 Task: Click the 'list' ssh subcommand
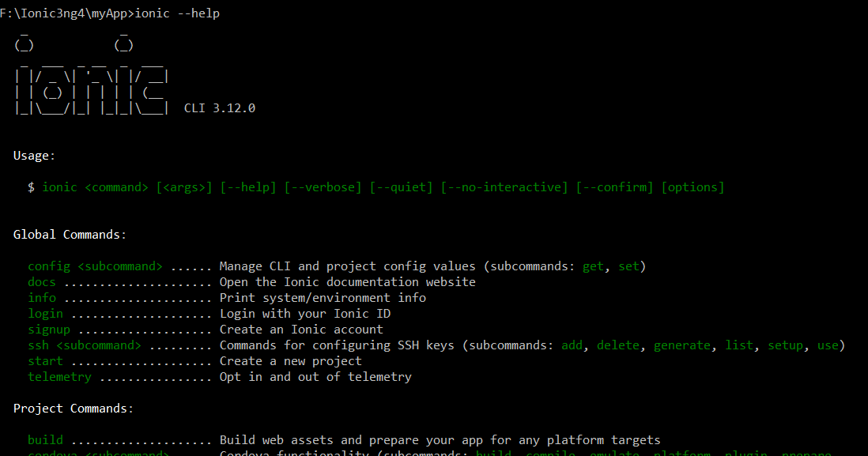[739, 345]
